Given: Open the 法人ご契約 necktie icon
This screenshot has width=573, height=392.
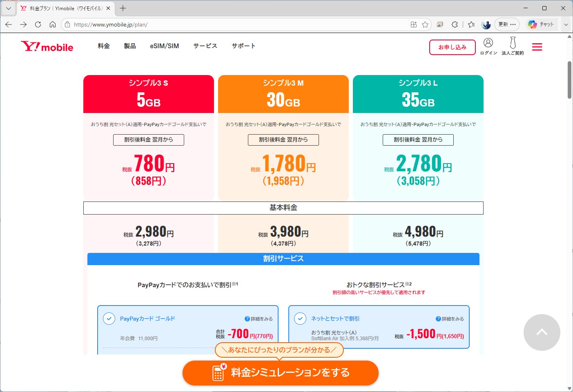Looking at the screenshot, I should (x=513, y=46).
